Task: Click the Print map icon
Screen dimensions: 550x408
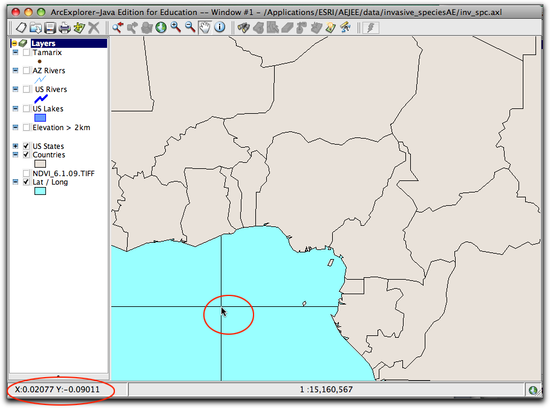Action: coord(65,27)
